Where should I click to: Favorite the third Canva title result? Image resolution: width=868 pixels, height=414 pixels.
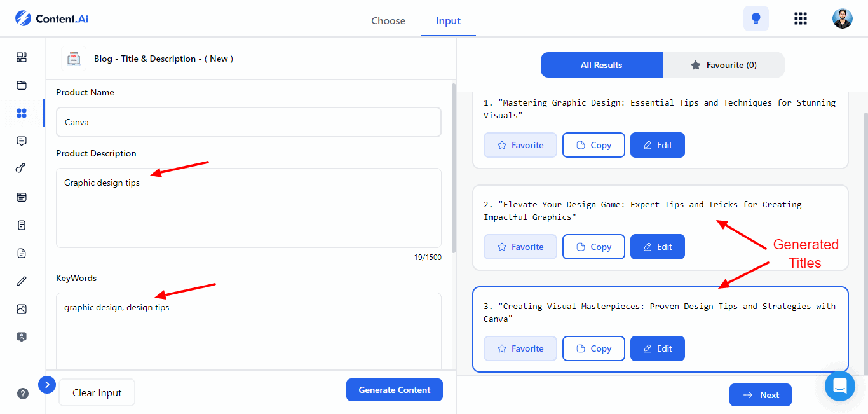(520, 348)
